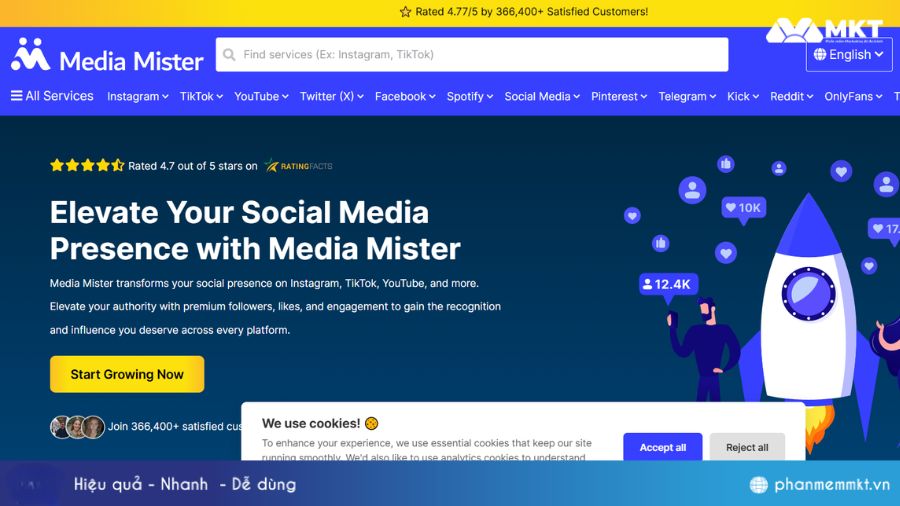The height and width of the screenshot is (506, 900).
Task: Click the customer avatars group
Action: (x=77, y=427)
